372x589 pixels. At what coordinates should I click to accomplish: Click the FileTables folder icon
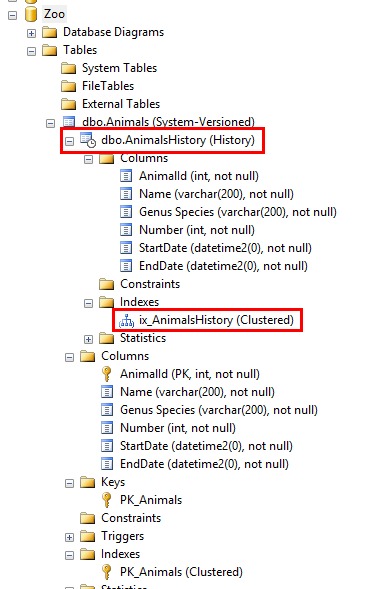[68, 86]
